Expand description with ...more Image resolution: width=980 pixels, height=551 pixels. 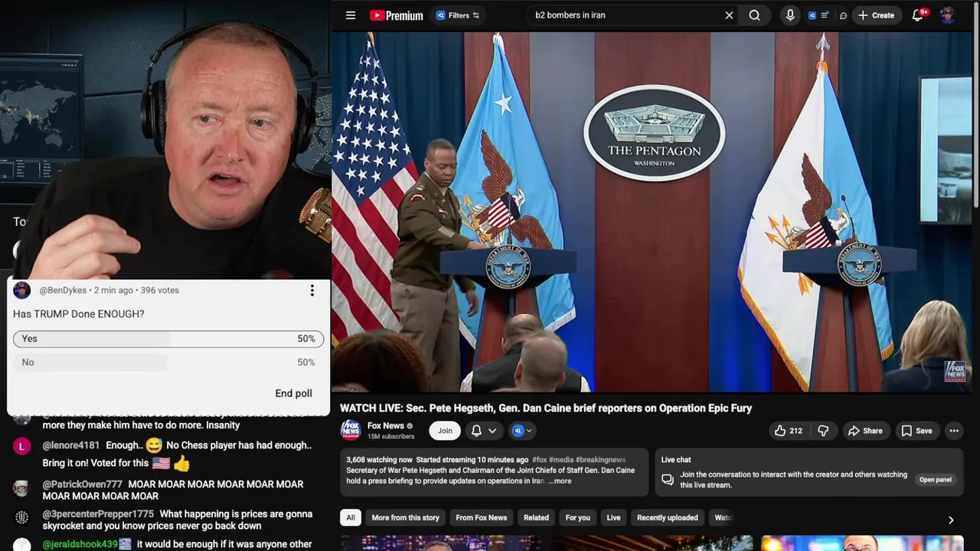[x=560, y=481]
